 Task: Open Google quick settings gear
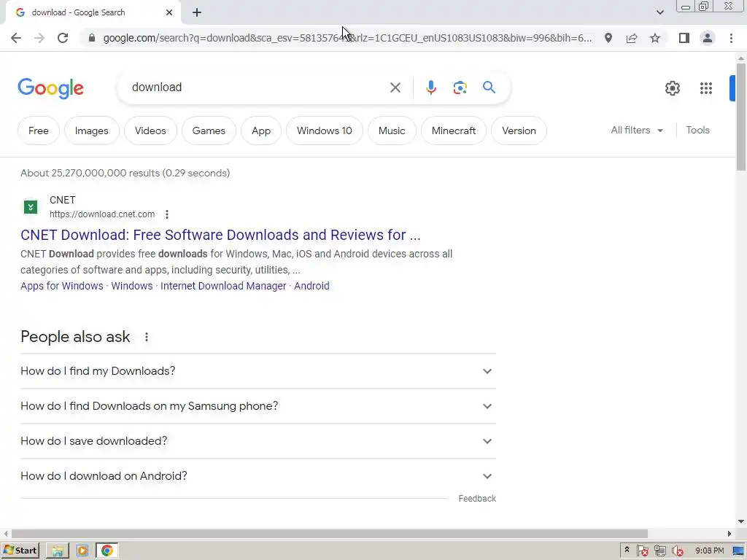672,88
